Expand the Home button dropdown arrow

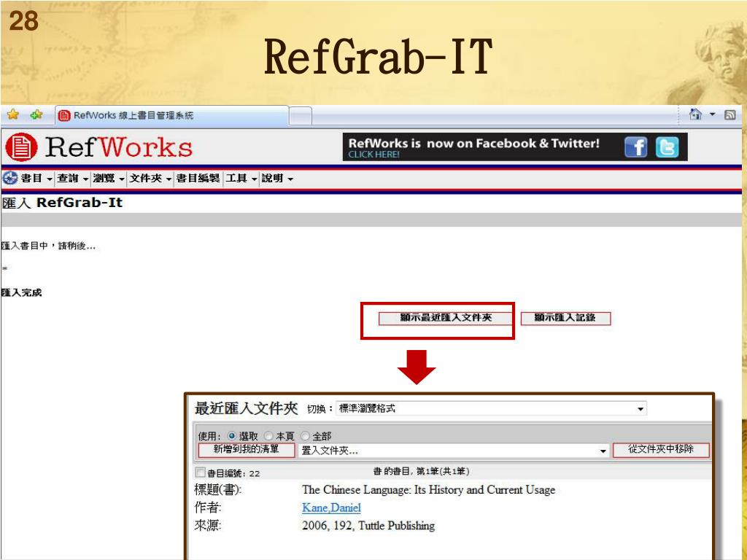(x=713, y=114)
